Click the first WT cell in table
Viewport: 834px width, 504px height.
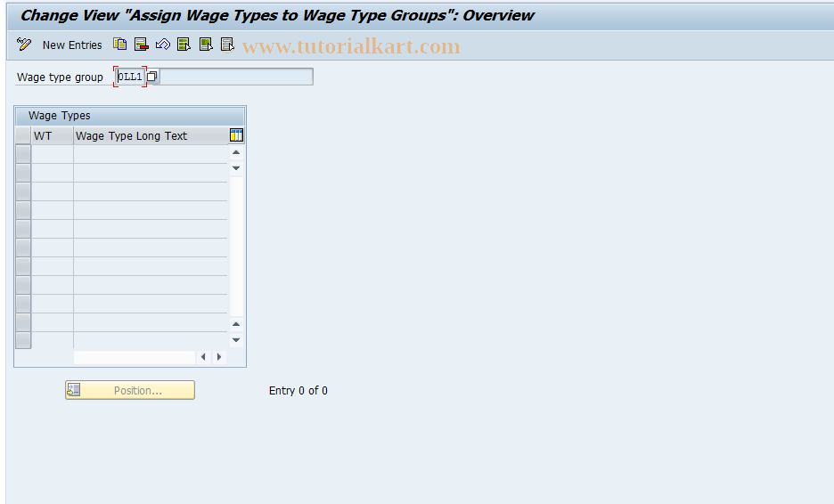(x=52, y=154)
